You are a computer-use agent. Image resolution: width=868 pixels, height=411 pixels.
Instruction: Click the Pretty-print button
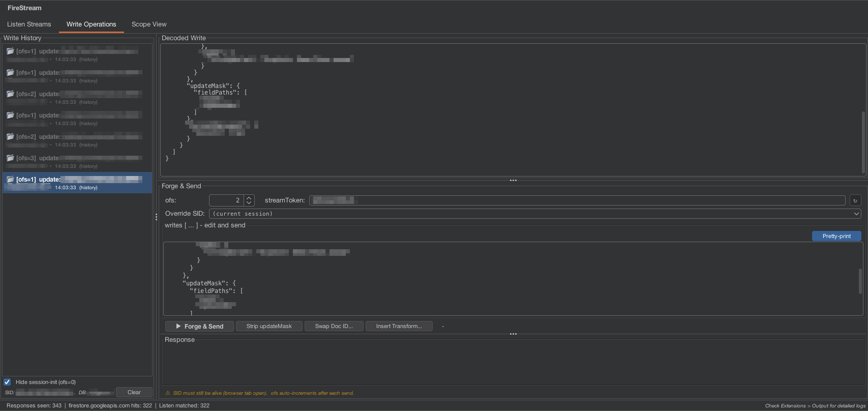(836, 236)
